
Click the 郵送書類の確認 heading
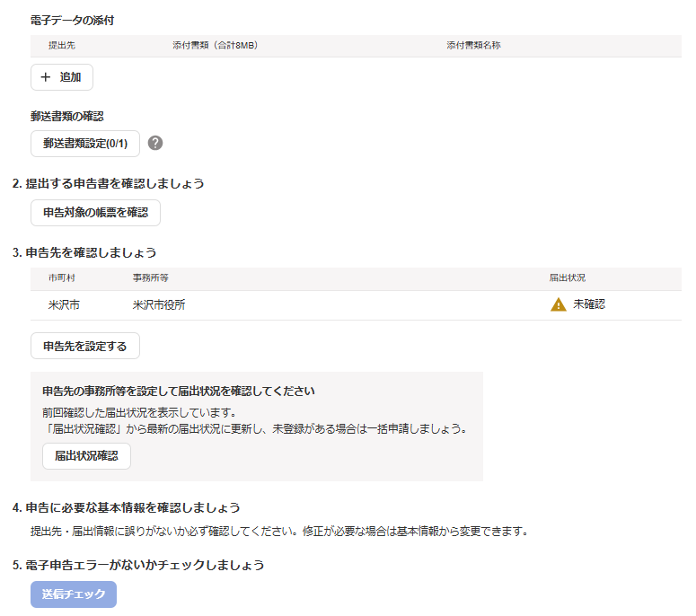pos(67,116)
